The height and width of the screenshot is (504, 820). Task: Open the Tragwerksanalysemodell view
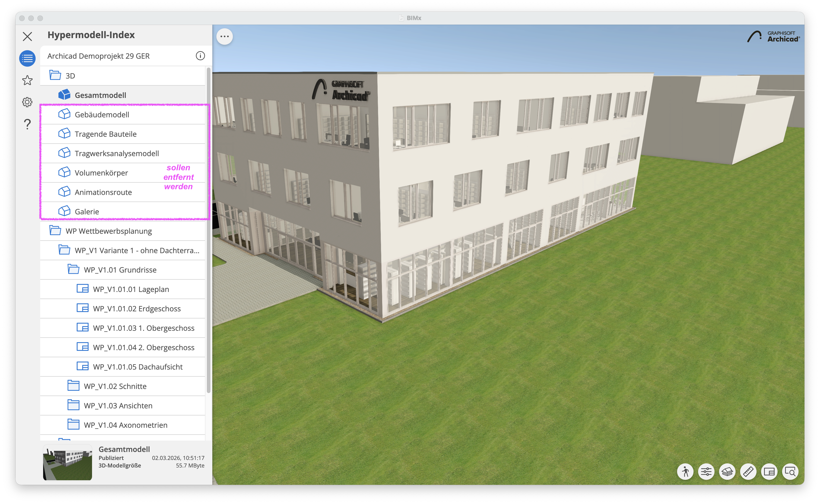coord(123,153)
